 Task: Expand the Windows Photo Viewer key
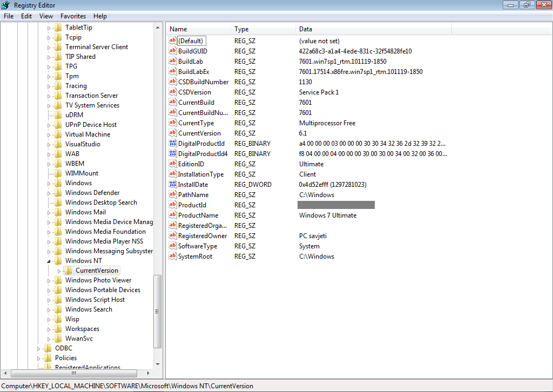(49, 281)
